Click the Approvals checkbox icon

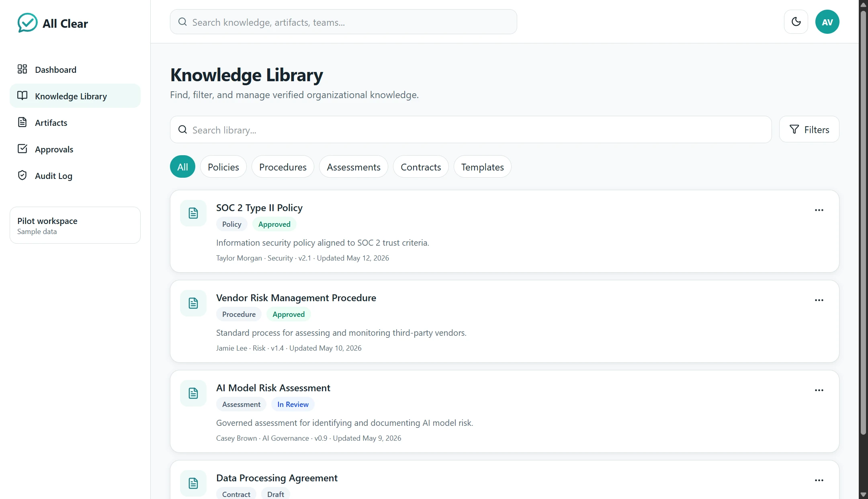[23, 149]
